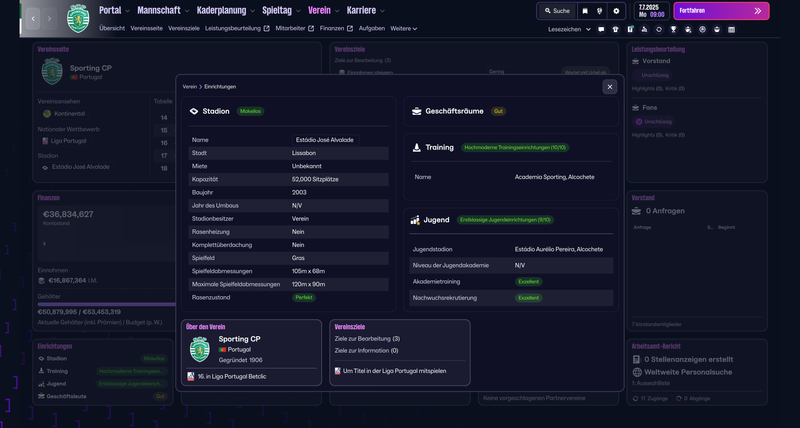Open the Spieltag menu
This screenshot has height=428, width=800.
point(277,10)
